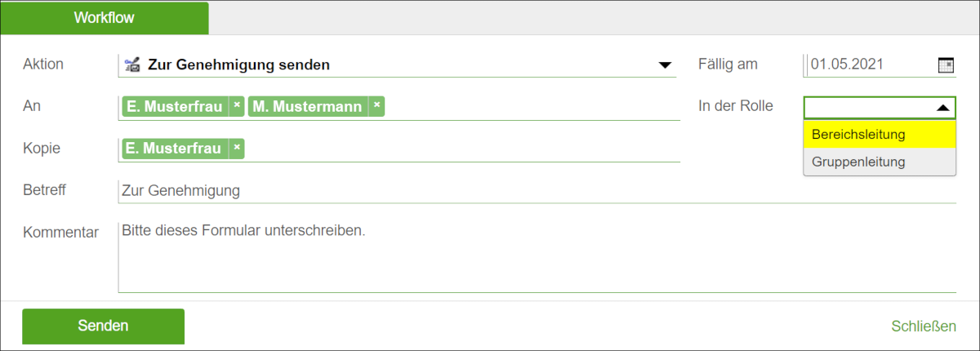Remove M. Mustermann from An recipients
980x351 pixels.
(x=376, y=106)
